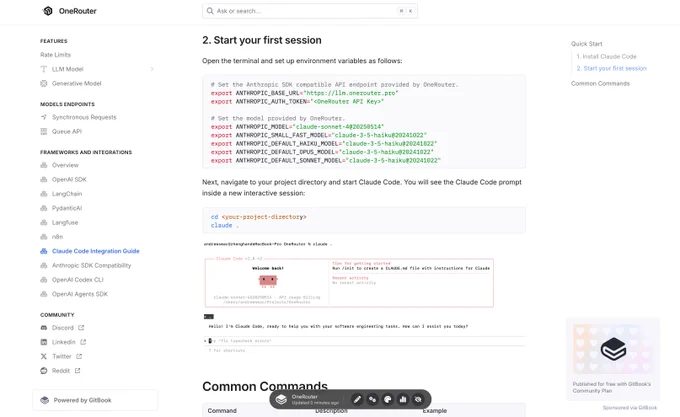Click the ANTHROPIC_MODEL export line
The image size is (680, 417).
click(x=298, y=127)
